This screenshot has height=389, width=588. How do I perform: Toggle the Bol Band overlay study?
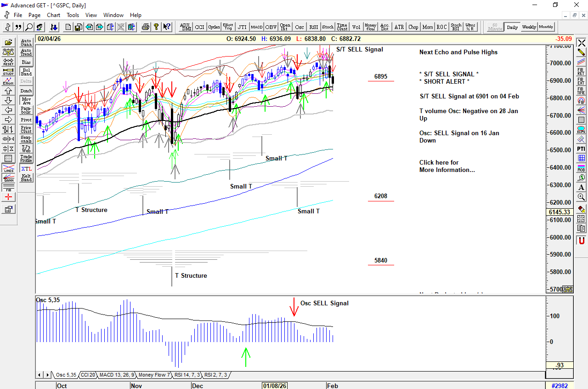click(x=26, y=72)
